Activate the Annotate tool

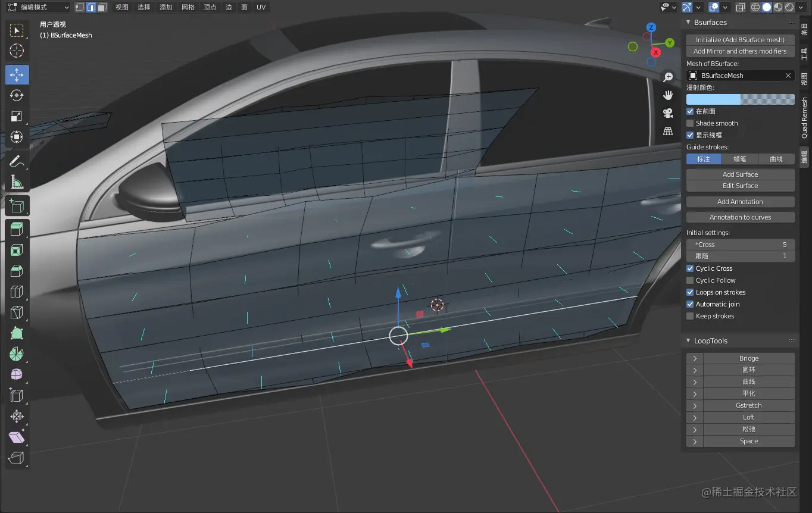17,161
